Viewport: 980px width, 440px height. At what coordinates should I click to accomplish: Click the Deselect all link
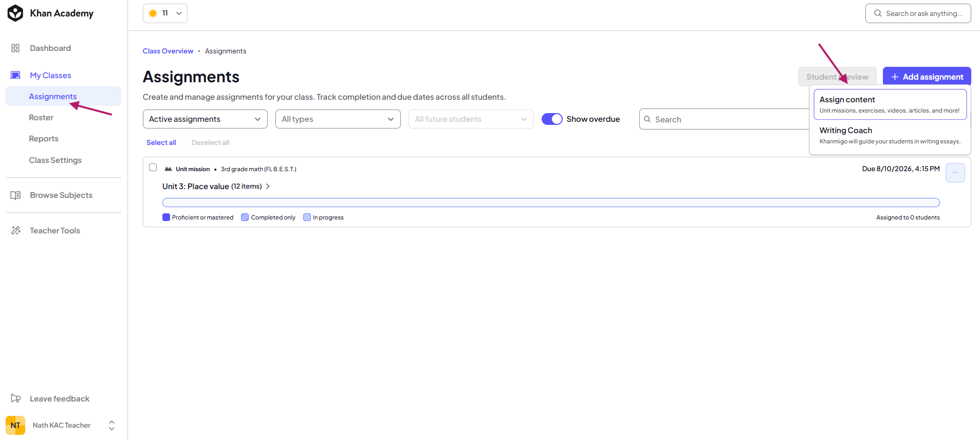(211, 142)
